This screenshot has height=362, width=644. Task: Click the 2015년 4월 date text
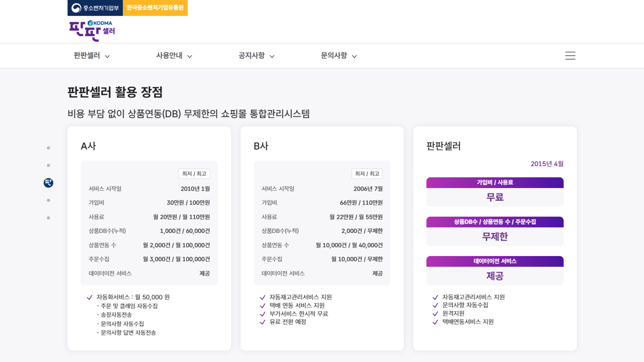(547, 164)
